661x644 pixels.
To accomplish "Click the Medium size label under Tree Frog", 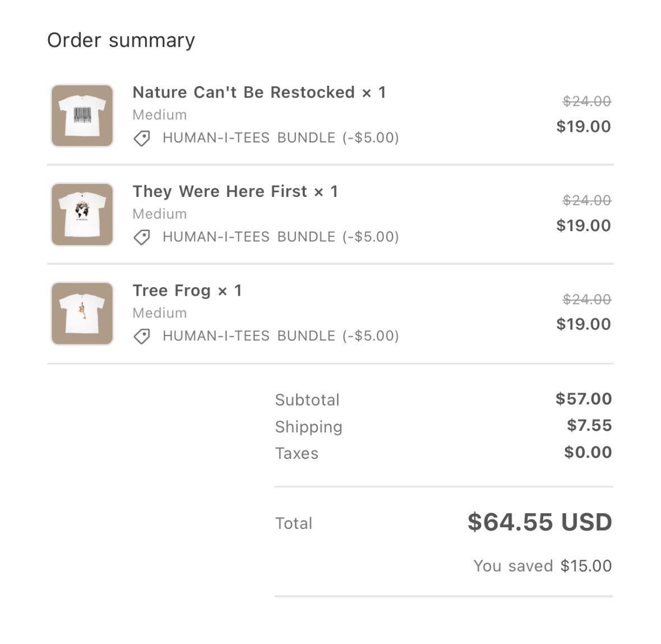I will [x=160, y=313].
